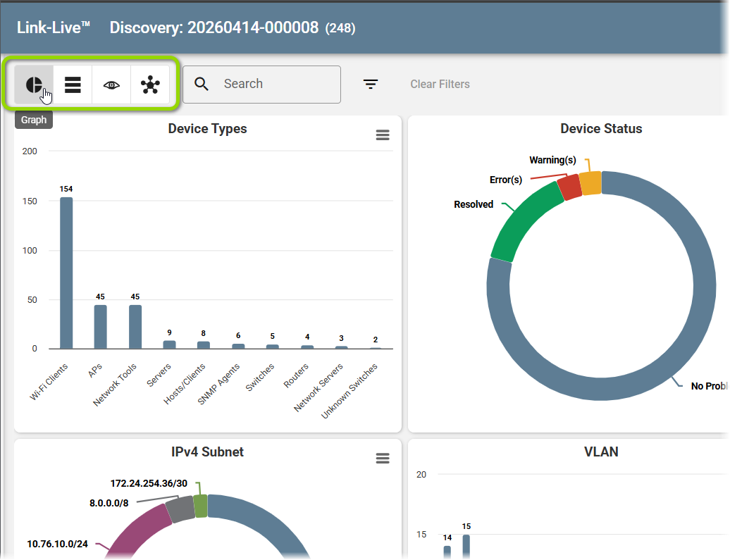Open the IPv4 Subnet chart menu
The image size is (730, 560).
tap(383, 459)
